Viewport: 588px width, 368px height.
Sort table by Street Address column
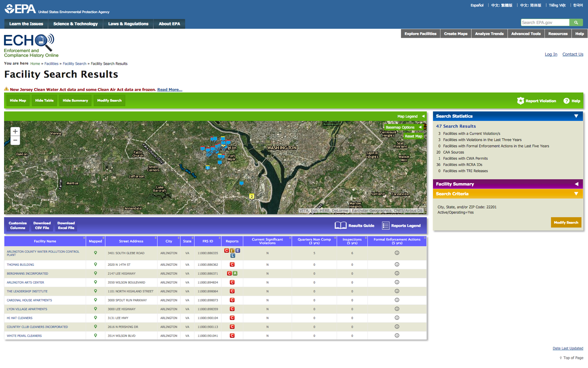click(131, 241)
